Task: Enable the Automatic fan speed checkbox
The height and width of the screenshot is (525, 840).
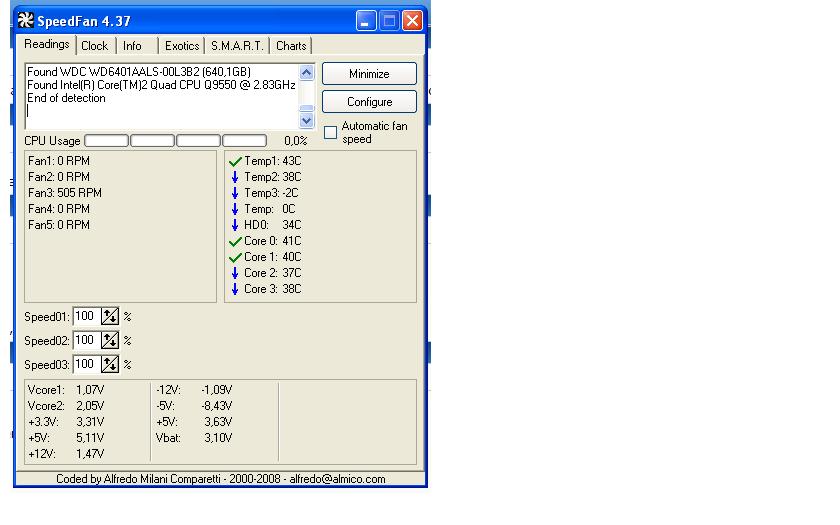Action: point(331,132)
